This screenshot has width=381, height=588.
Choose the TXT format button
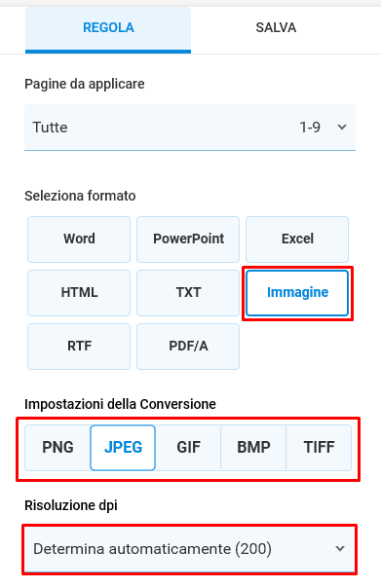(x=188, y=292)
